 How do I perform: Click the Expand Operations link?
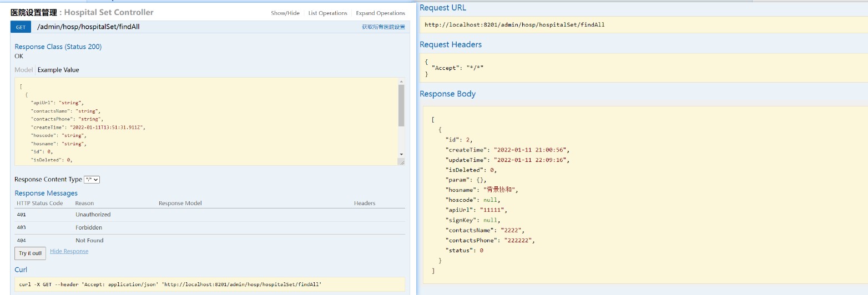coord(381,13)
